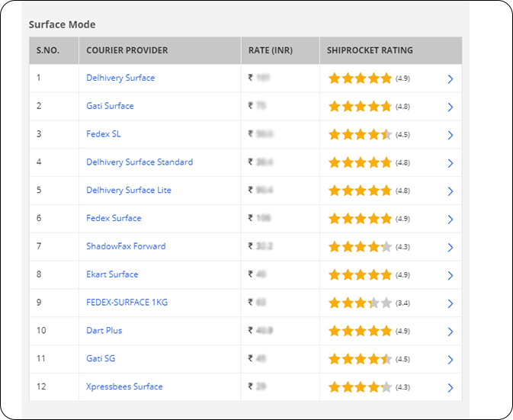513x420 pixels.
Task: Expand the Dart Plus row chevron
Action: click(450, 332)
